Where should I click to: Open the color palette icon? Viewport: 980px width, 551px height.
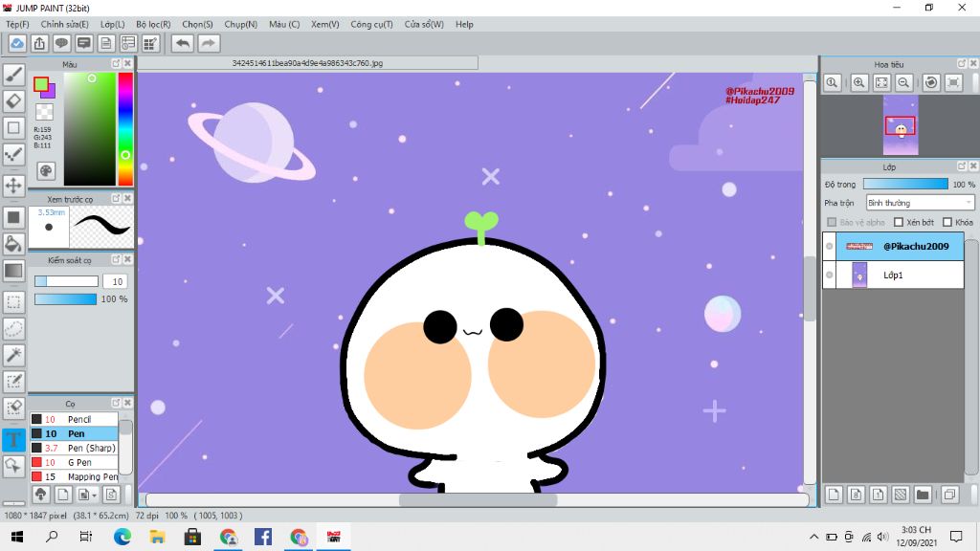(x=46, y=170)
